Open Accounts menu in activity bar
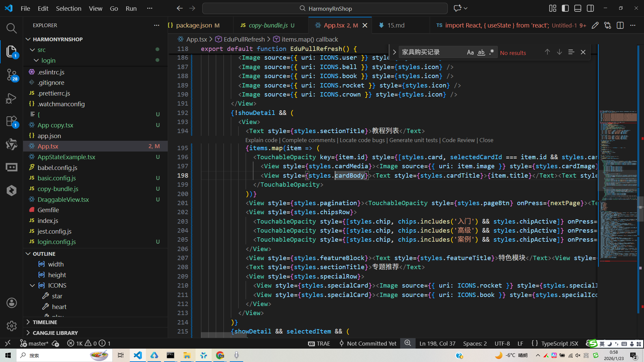Viewport: 644px width, 362px height. (x=11, y=303)
